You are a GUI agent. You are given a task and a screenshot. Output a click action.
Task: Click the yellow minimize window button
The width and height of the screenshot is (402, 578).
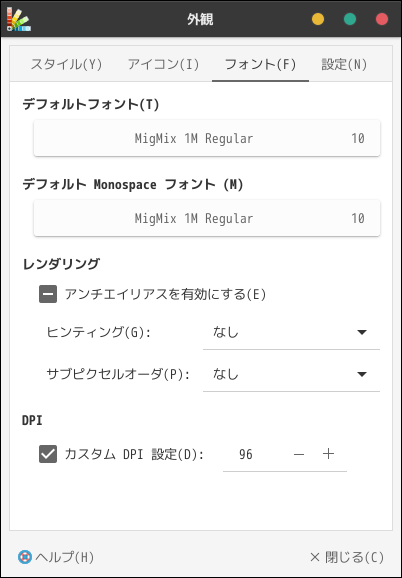point(318,19)
